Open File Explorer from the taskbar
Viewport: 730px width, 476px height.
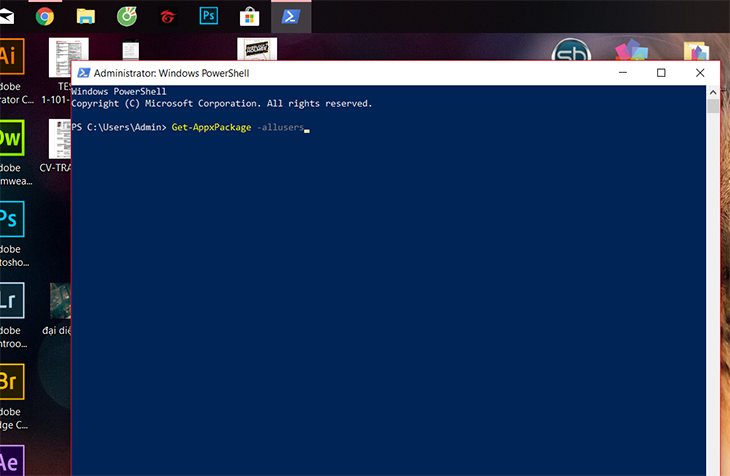[86, 17]
